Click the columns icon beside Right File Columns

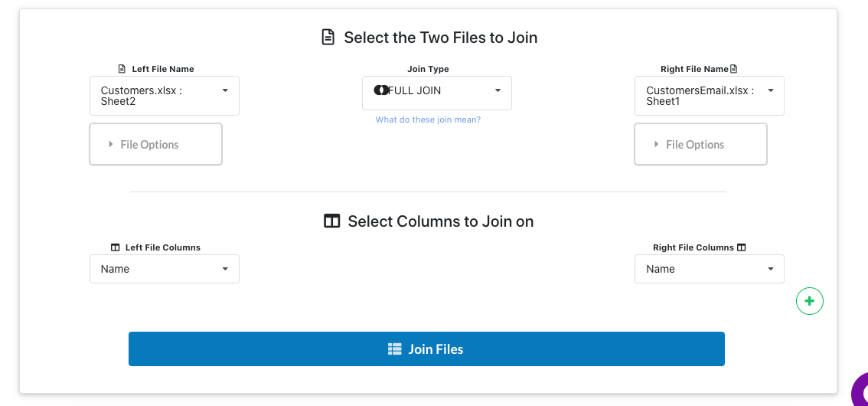[x=742, y=247]
